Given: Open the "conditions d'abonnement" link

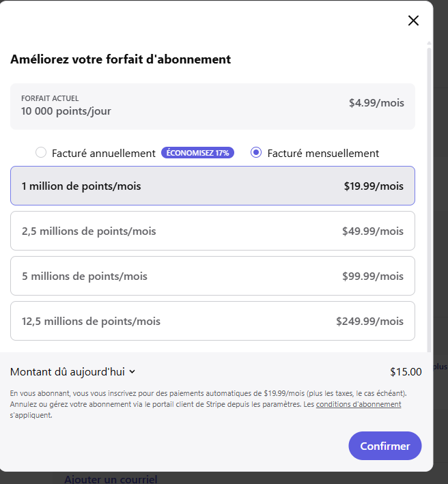Looking at the screenshot, I should click(x=359, y=404).
